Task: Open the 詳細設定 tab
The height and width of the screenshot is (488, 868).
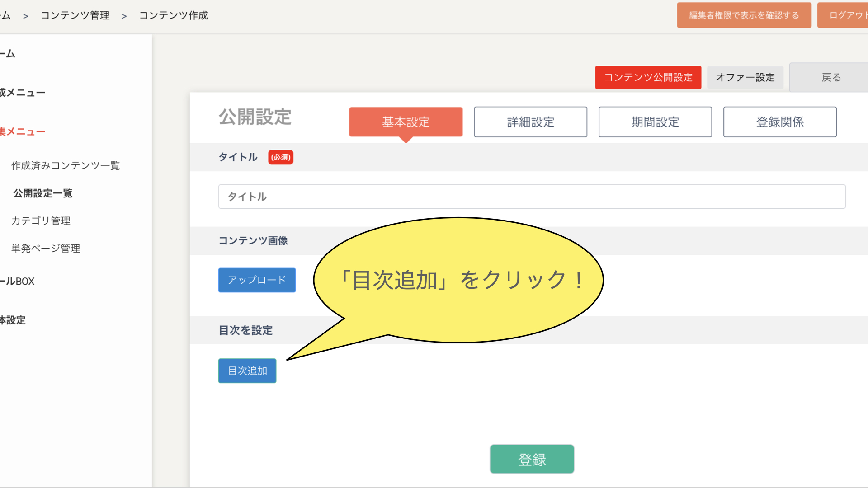Action: tap(530, 122)
